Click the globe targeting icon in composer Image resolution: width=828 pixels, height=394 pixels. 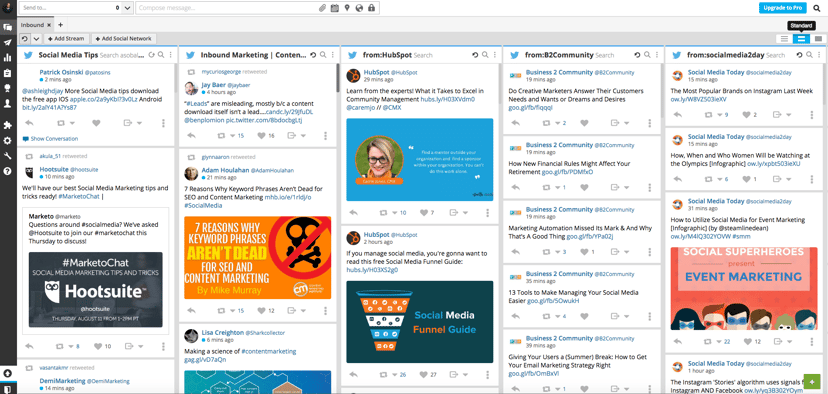pyautogui.click(x=359, y=8)
